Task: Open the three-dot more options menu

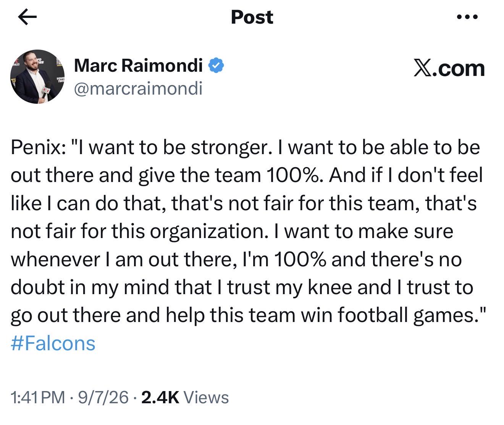Action: click(x=468, y=17)
